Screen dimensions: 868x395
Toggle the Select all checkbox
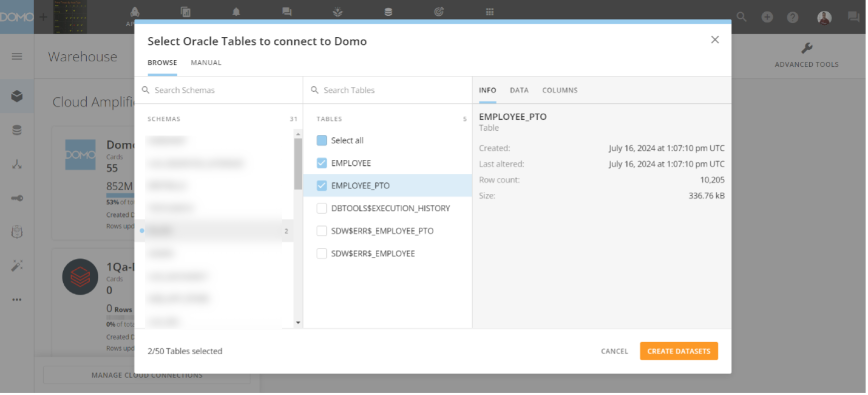click(x=322, y=140)
